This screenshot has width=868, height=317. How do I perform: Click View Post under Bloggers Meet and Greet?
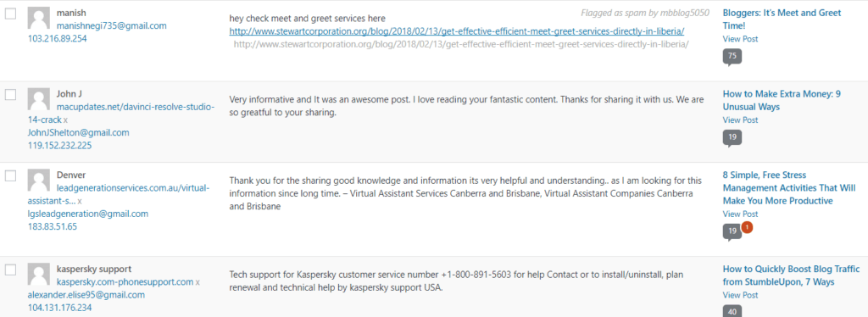[740, 39]
